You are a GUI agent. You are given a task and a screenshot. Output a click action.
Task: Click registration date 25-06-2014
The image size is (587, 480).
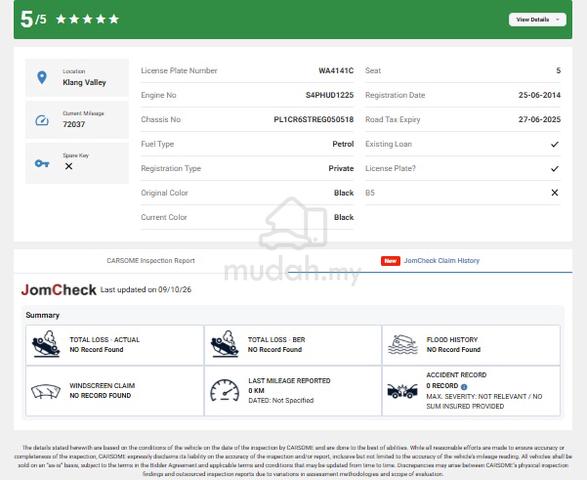[x=539, y=95]
